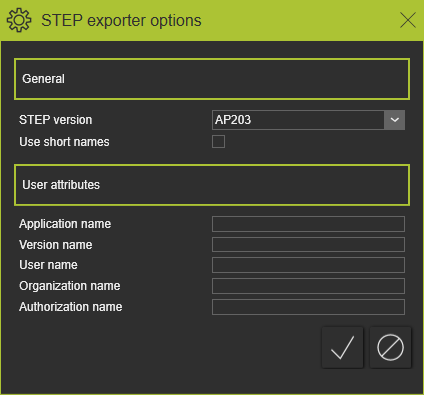This screenshot has width=424, height=395.
Task: Click the Use short names label
Action: 64,142
